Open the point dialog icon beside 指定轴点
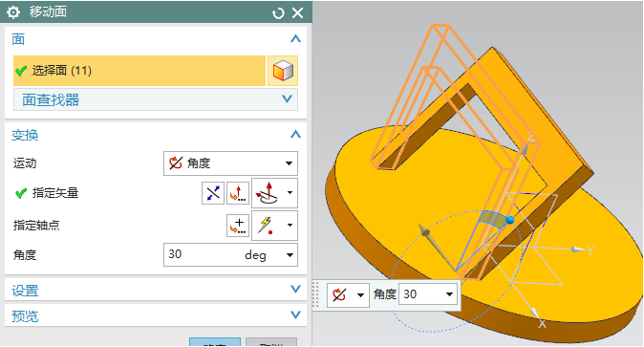Viewport: 644px width, 347px height. pos(238,226)
